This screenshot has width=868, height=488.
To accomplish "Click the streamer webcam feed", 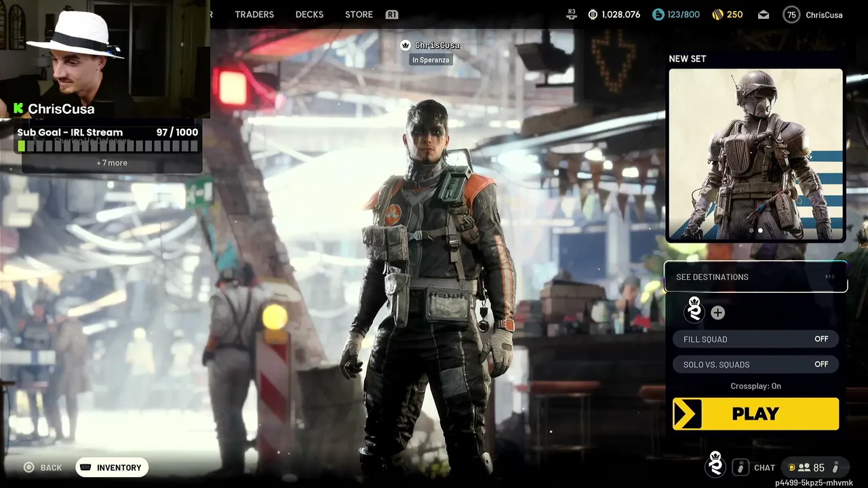I will pyautogui.click(x=104, y=59).
